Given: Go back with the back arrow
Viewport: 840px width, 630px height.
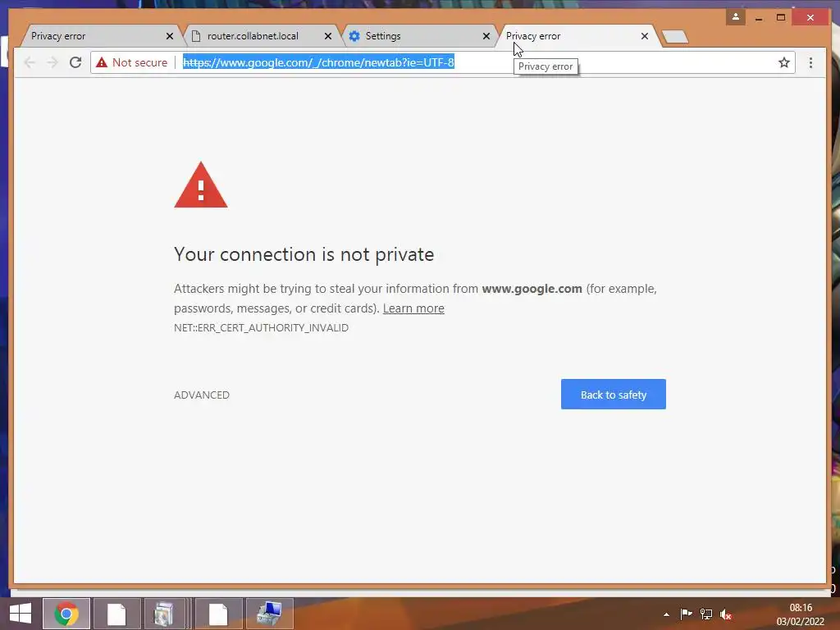Looking at the screenshot, I should coord(30,62).
